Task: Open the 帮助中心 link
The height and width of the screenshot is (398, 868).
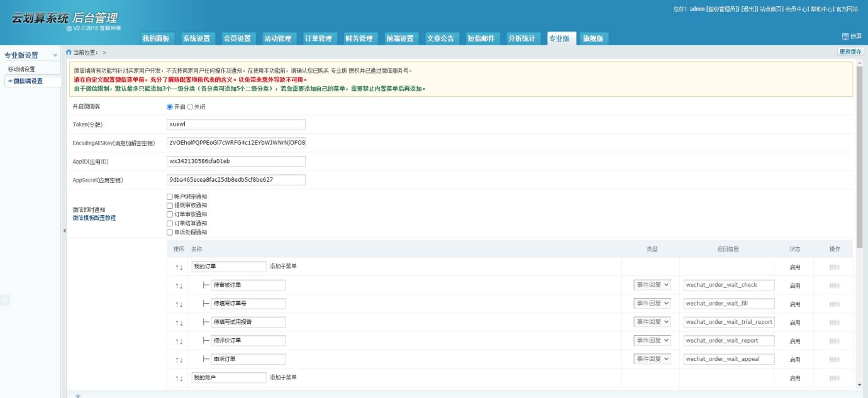Action: click(821, 9)
